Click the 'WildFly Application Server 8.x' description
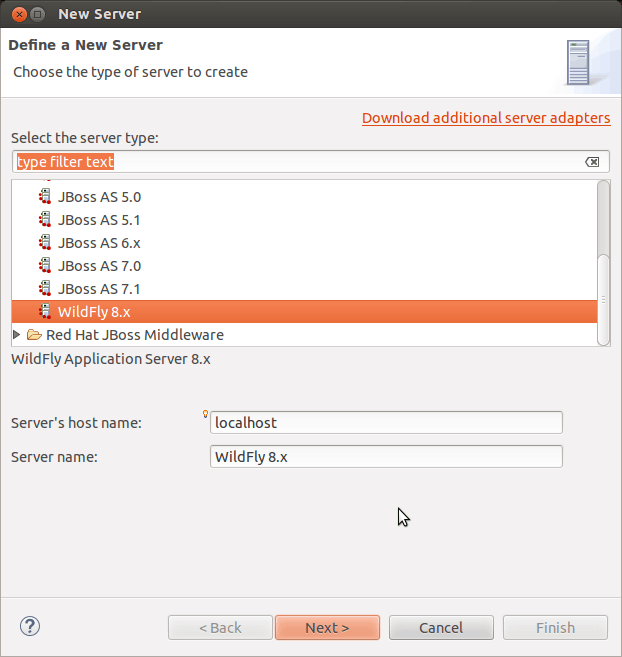The image size is (622, 657). [111, 359]
